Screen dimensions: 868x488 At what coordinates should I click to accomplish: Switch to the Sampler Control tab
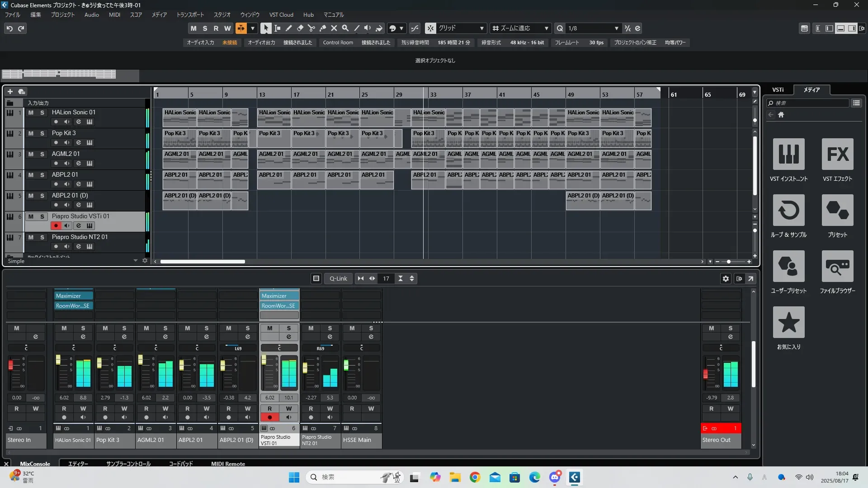click(x=128, y=464)
